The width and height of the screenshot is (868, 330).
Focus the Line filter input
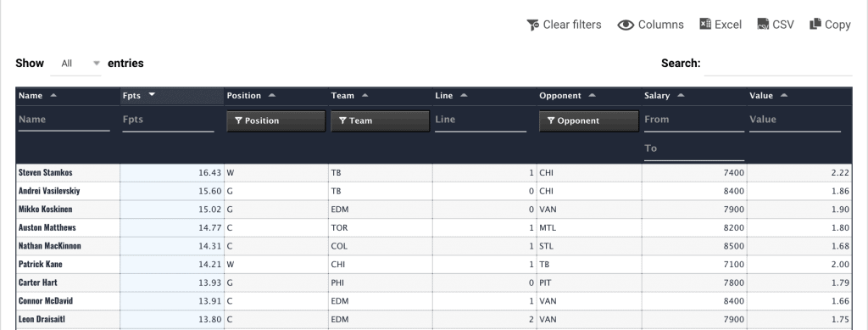481,120
